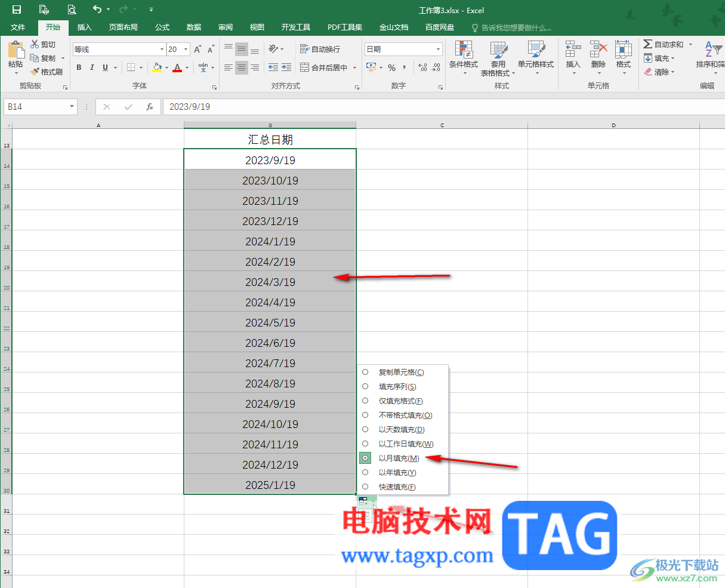Decrease font size with the smaller A icon
The image size is (725, 588).
(211, 49)
